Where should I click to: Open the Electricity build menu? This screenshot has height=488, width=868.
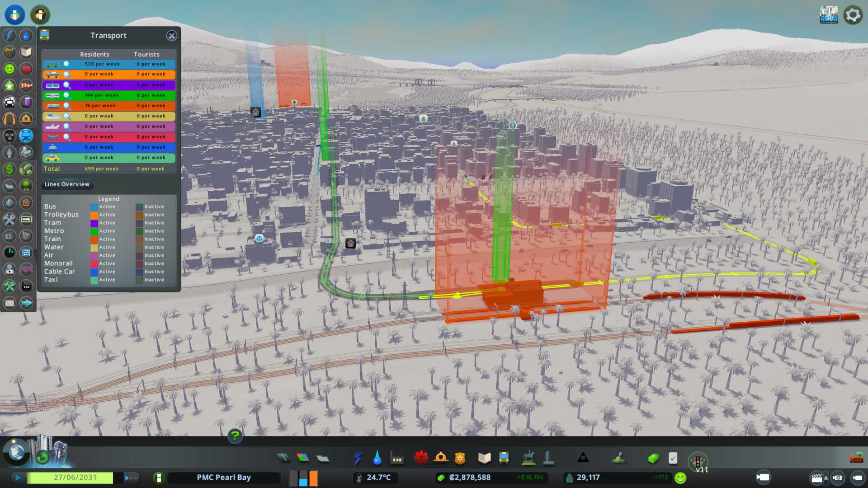[x=358, y=458]
